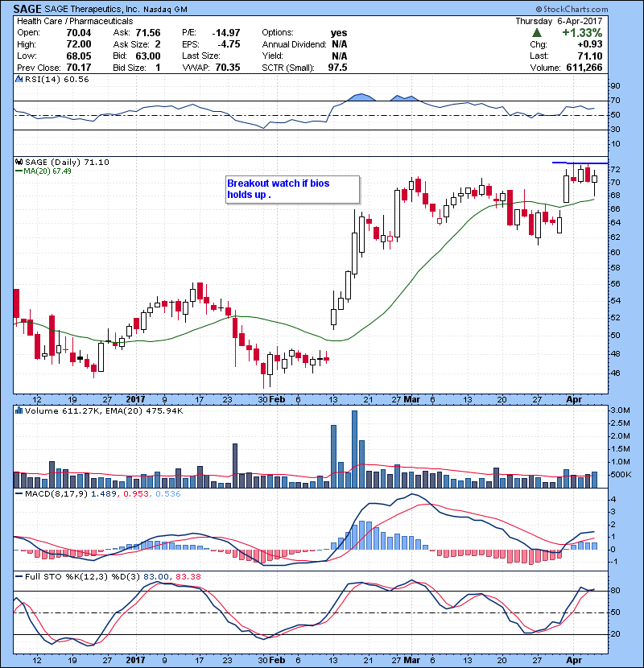This screenshot has width=644, height=668.
Task: Click the SCTR (Small) value 97.5
Action: [x=337, y=68]
